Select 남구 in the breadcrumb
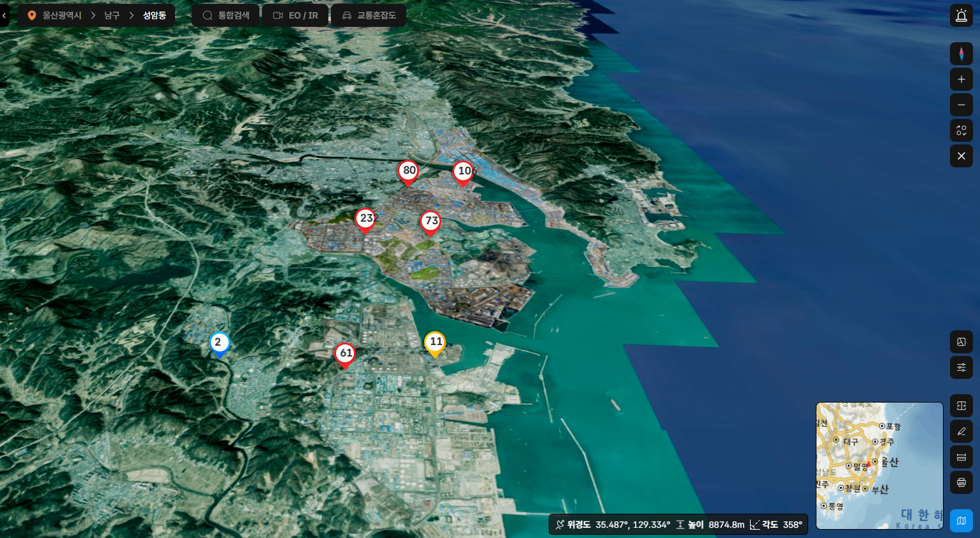The image size is (980, 538). click(x=112, y=15)
